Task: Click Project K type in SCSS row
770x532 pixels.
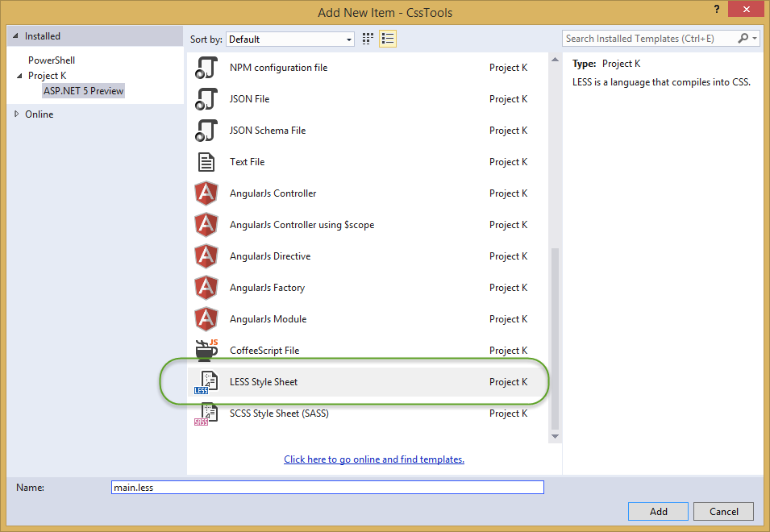Action: point(508,414)
